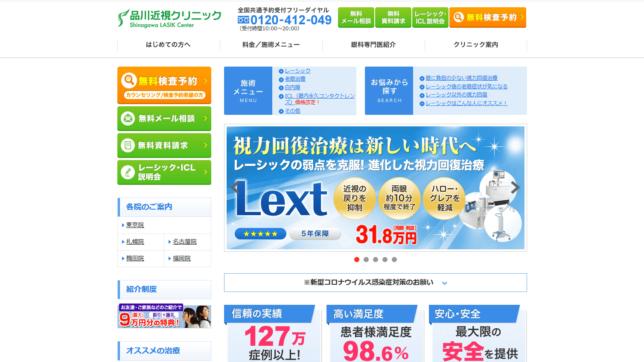This screenshot has height=362, width=644.
Task: Click the envelope icon on 無料メール相談
Action: point(128,118)
